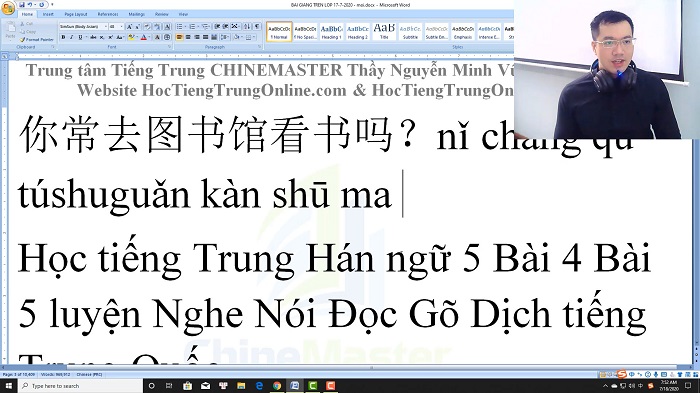This screenshot has height=393, width=700.
Task: Open File Explorer from taskbar
Action: [241, 386]
